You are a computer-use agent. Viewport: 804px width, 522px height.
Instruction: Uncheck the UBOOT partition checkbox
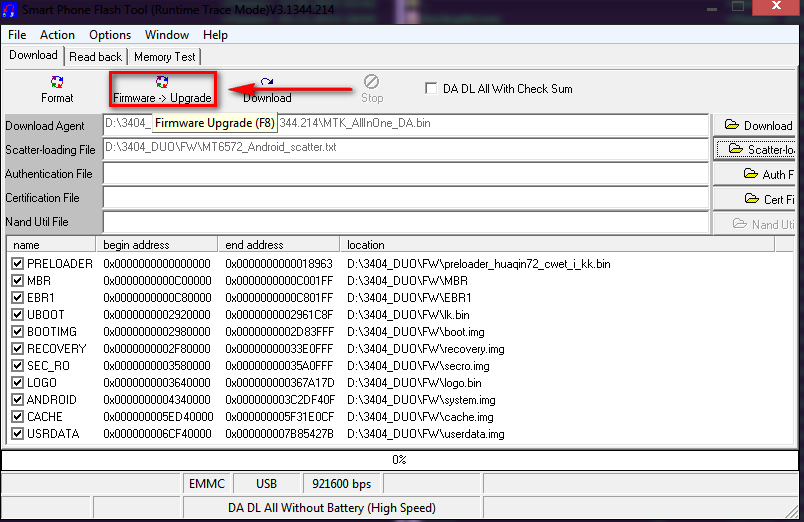[17, 314]
